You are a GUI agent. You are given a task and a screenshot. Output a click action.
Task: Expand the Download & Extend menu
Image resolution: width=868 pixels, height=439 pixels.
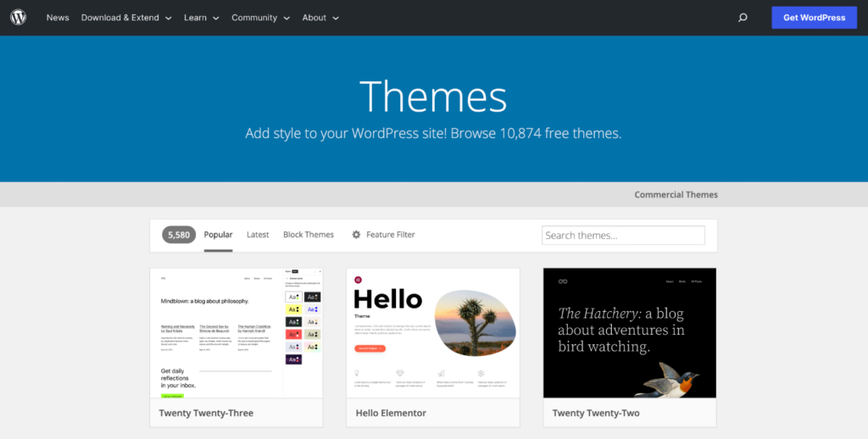point(126,18)
